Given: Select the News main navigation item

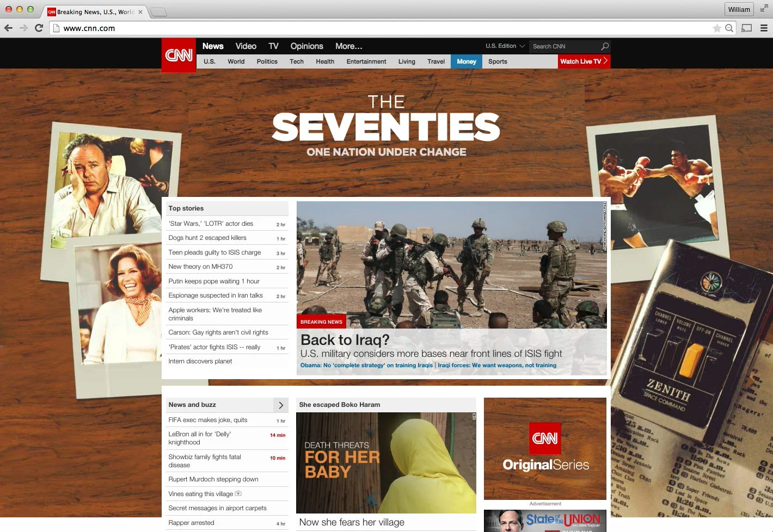Looking at the screenshot, I should click(213, 46).
